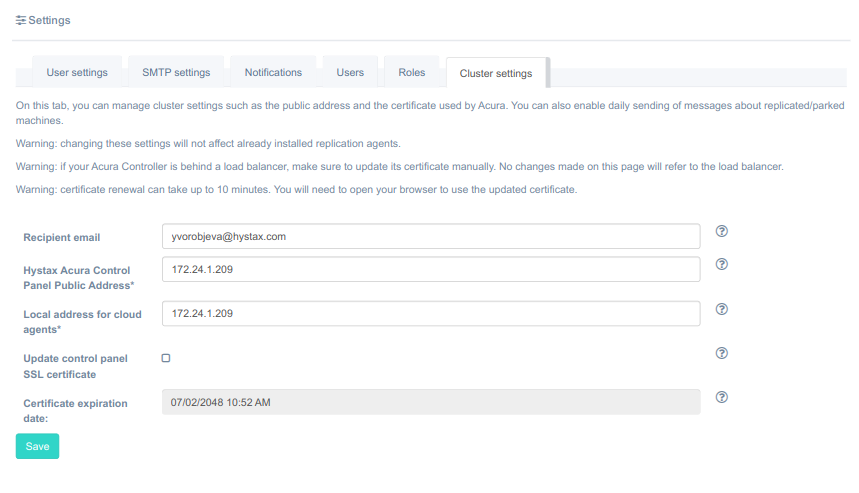Open help for Control Panel Public Address
This screenshot has width=859, height=493.
click(x=722, y=265)
